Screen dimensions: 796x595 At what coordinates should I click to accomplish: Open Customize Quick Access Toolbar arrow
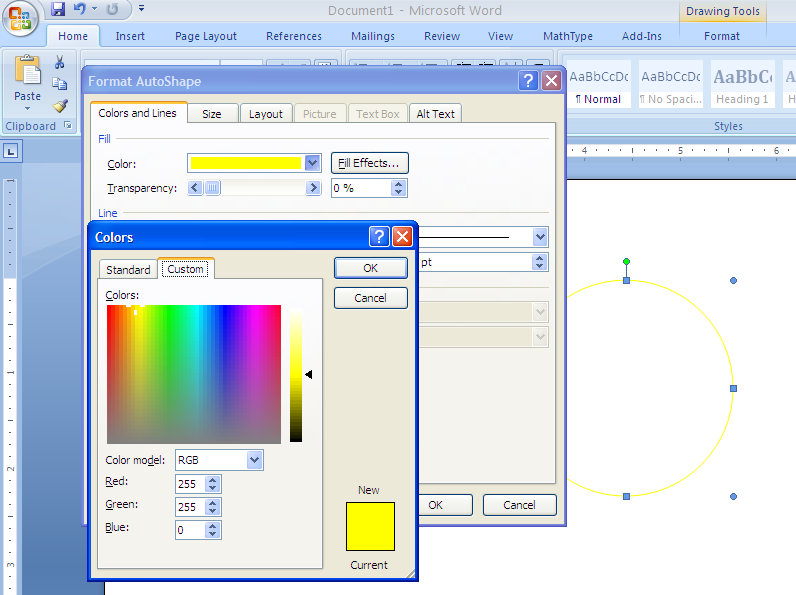coord(142,8)
